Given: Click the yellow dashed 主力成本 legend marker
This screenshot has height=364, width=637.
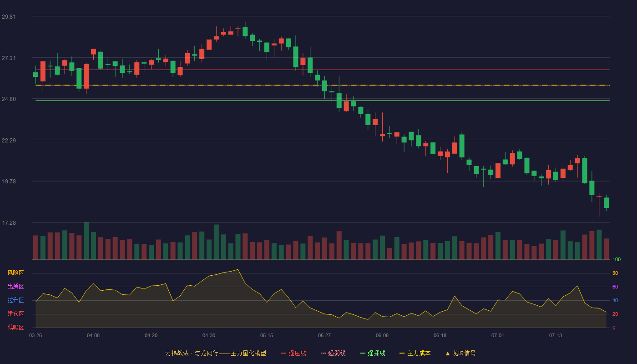Looking at the screenshot, I should click(402, 353).
